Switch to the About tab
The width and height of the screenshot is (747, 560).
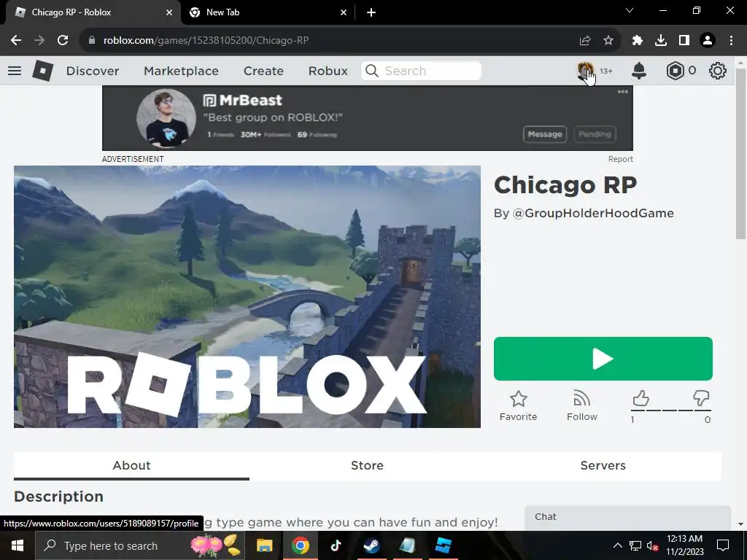tap(131, 465)
